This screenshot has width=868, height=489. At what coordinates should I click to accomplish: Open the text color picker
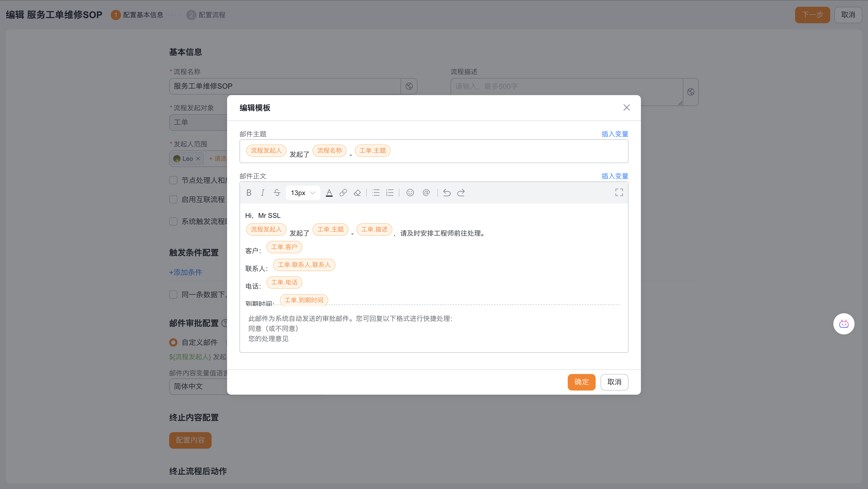pyautogui.click(x=329, y=193)
